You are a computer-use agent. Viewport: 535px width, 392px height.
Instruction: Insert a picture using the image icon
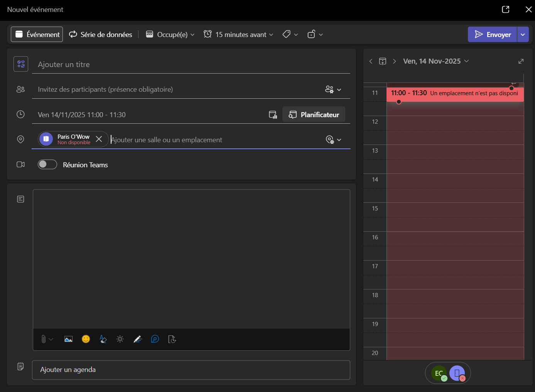click(x=68, y=339)
